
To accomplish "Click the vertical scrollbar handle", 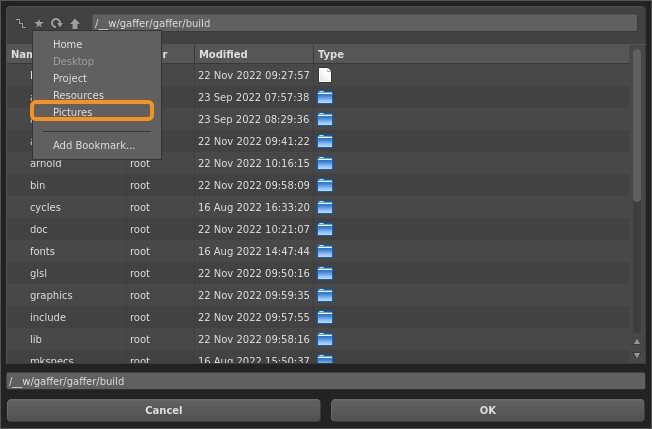I will pos(637,126).
